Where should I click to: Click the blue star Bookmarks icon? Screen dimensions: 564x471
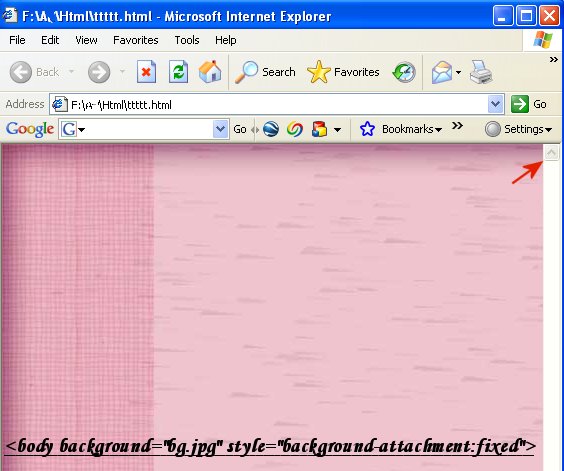[x=367, y=129]
